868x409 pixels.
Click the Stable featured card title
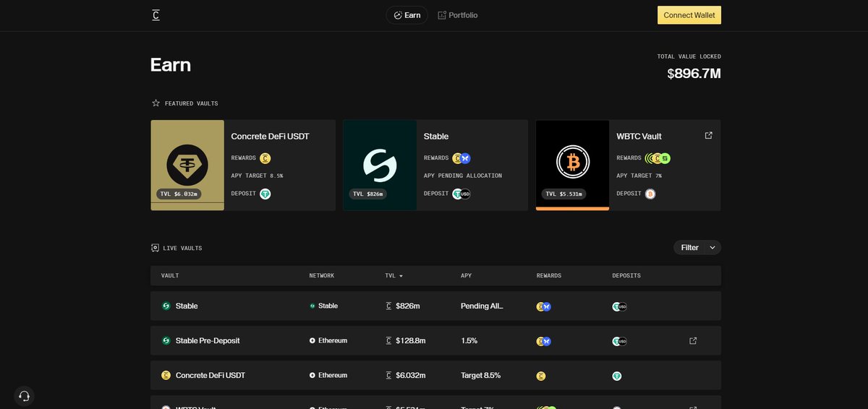click(x=436, y=136)
